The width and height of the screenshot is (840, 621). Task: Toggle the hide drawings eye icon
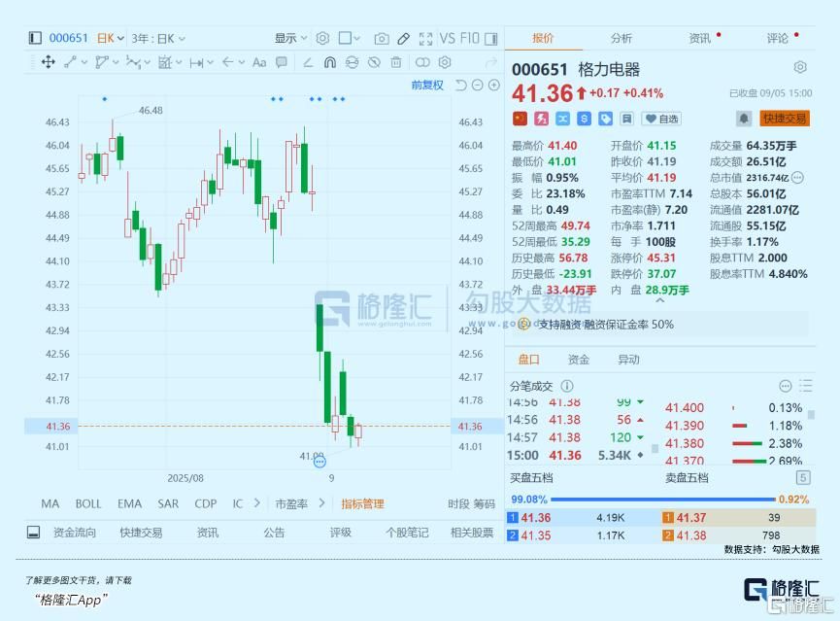coord(374,62)
